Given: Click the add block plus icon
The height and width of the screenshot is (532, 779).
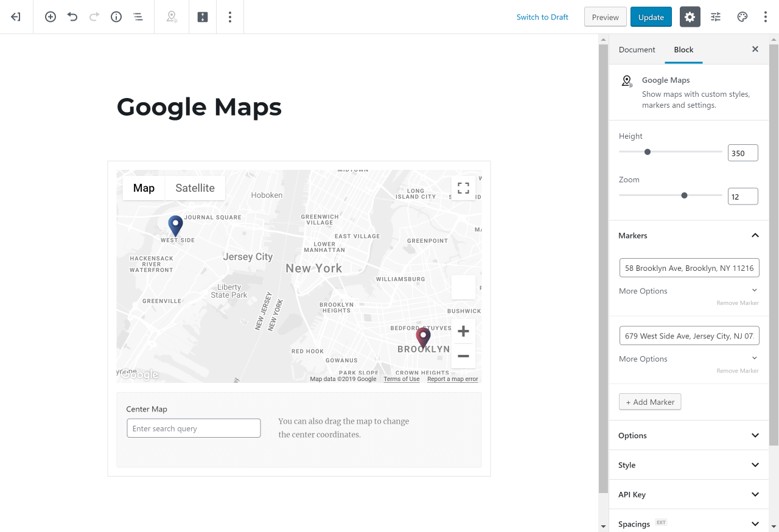Looking at the screenshot, I should [51, 17].
